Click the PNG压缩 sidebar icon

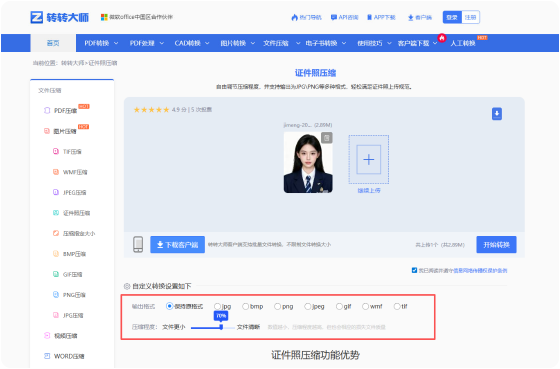point(56,295)
